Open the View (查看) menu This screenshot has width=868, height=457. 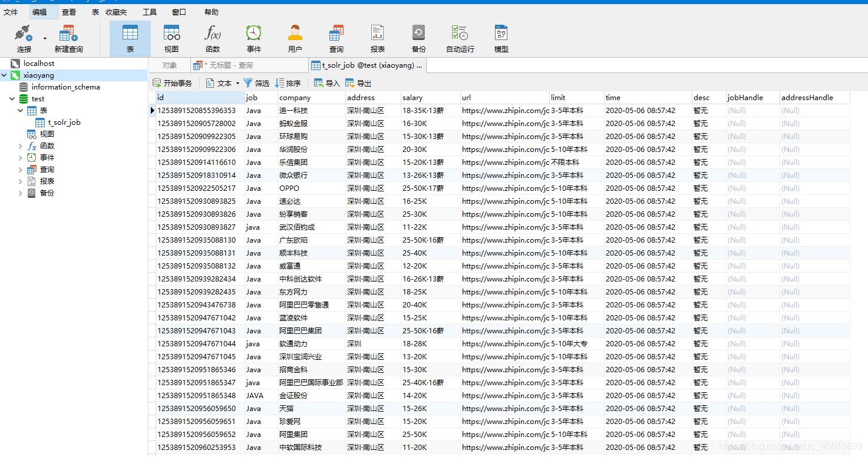pyautogui.click(x=69, y=12)
